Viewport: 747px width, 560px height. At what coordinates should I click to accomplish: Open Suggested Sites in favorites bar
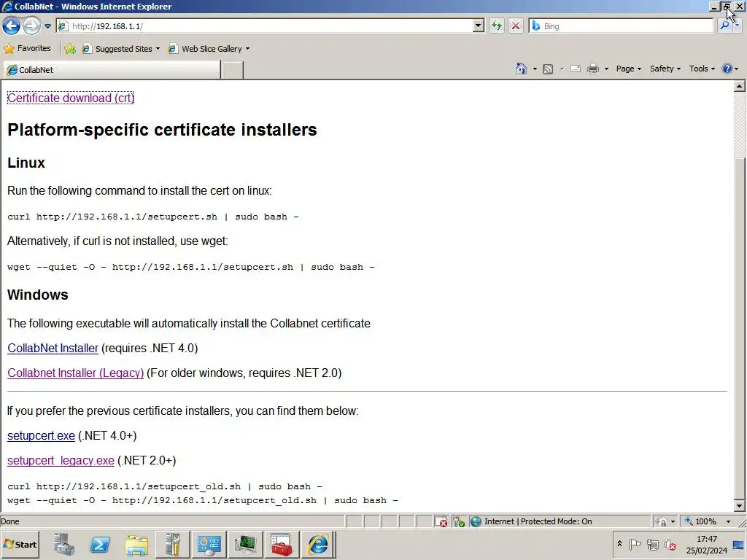pos(121,49)
